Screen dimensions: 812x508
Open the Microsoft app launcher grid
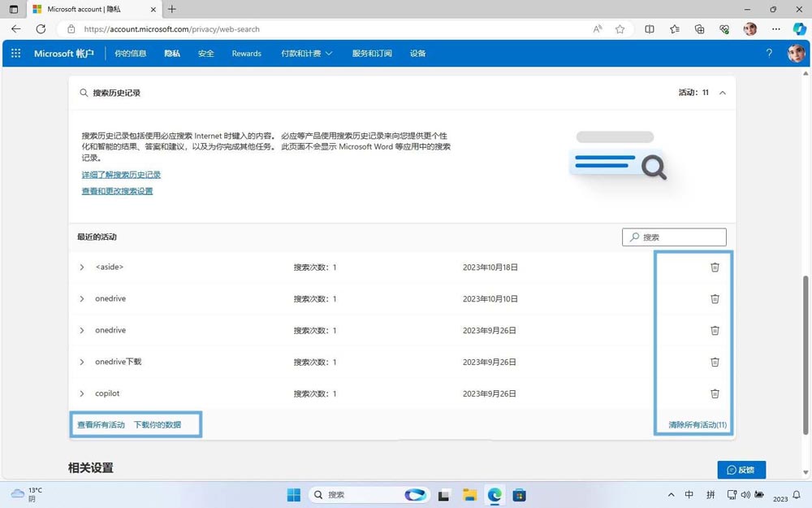(x=15, y=53)
